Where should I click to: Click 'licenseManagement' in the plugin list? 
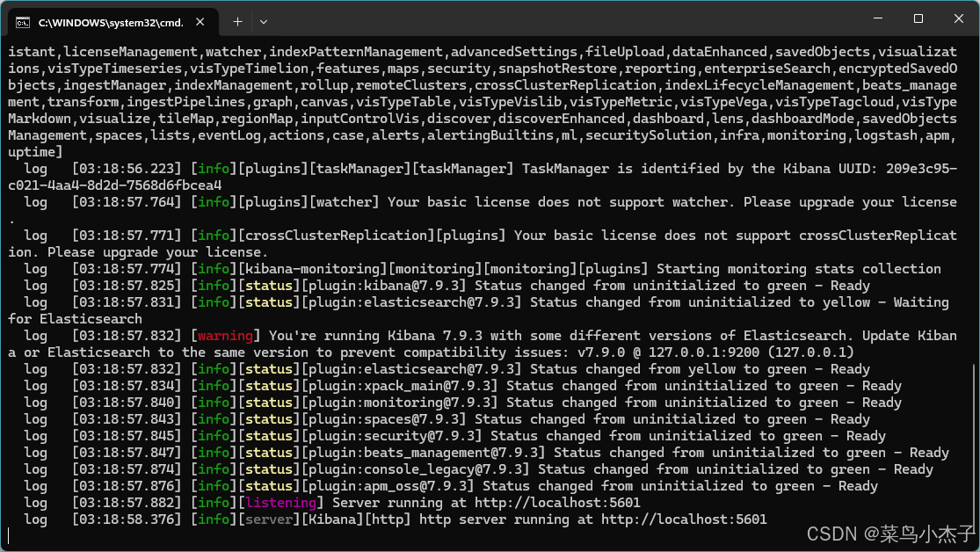(131, 52)
